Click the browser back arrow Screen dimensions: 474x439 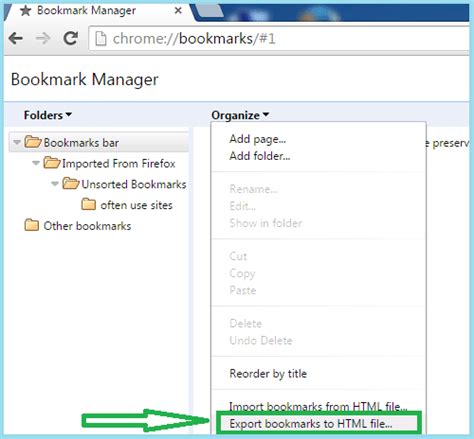pyautogui.click(x=16, y=39)
